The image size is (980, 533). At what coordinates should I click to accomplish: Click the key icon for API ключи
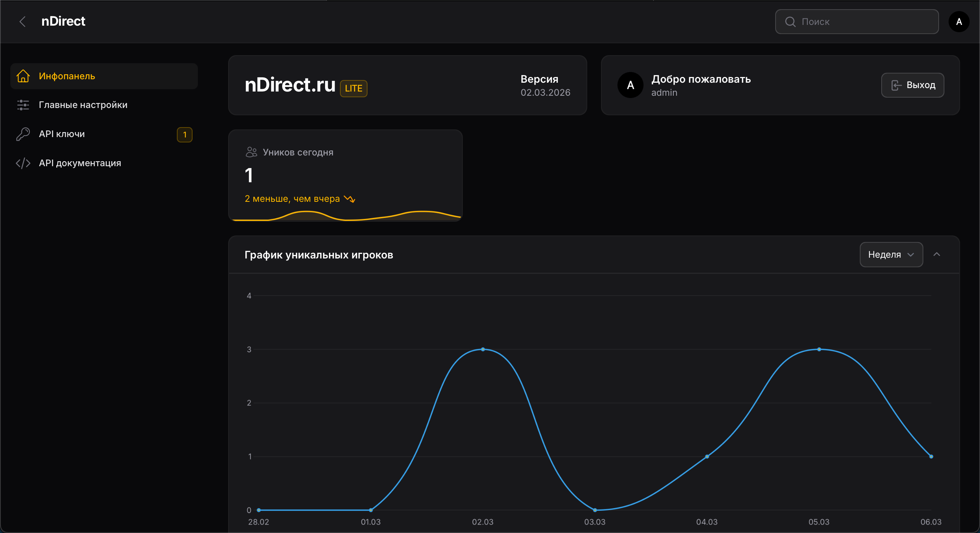click(23, 134)
